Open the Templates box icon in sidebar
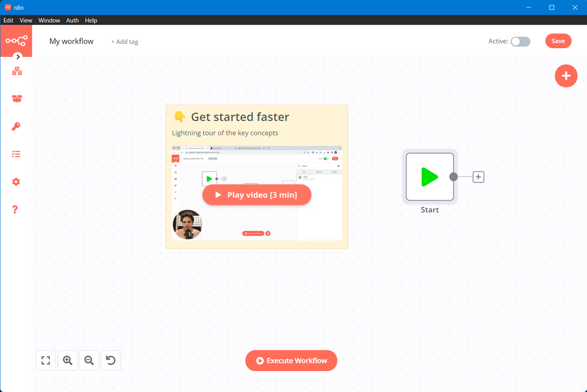587x392 pixels. click(16, 99)
